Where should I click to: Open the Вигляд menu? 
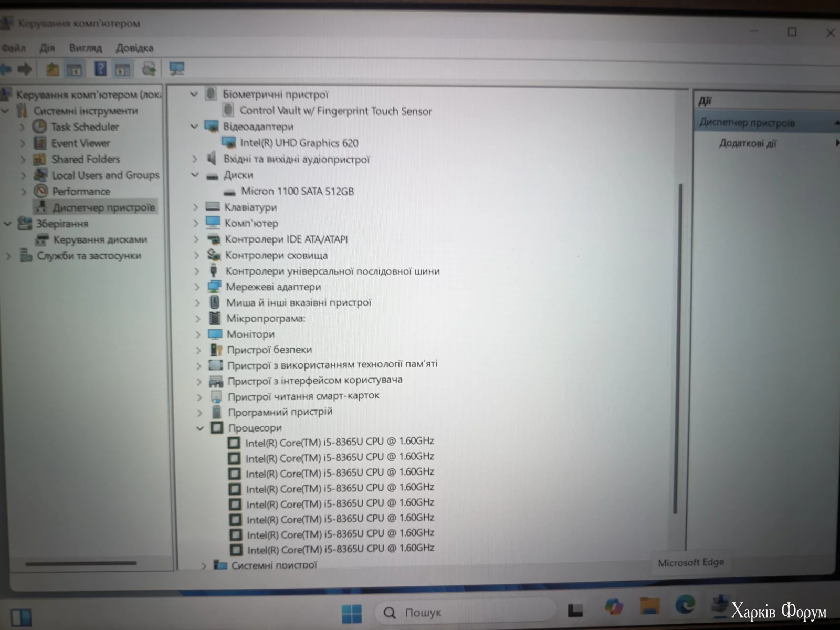pyautogui.click(x=86, y=48)
